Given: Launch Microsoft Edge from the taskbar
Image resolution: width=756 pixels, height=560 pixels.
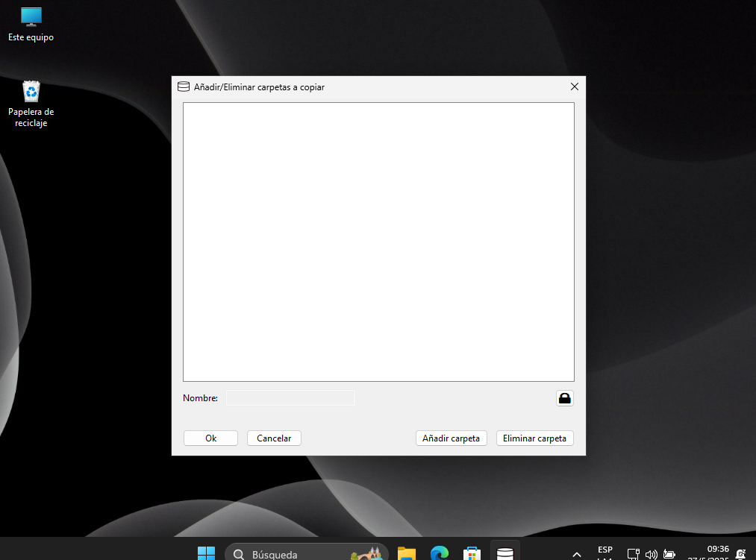Looking at the screenshot, I should pyautogui.click(x=438, y=554).
